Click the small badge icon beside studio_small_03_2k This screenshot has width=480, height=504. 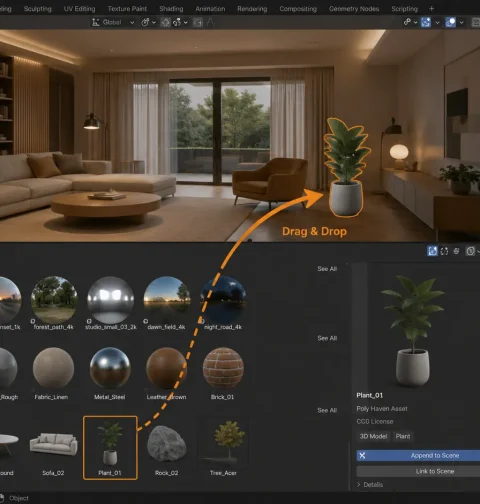pyautogui.click(x=89, y=321)
